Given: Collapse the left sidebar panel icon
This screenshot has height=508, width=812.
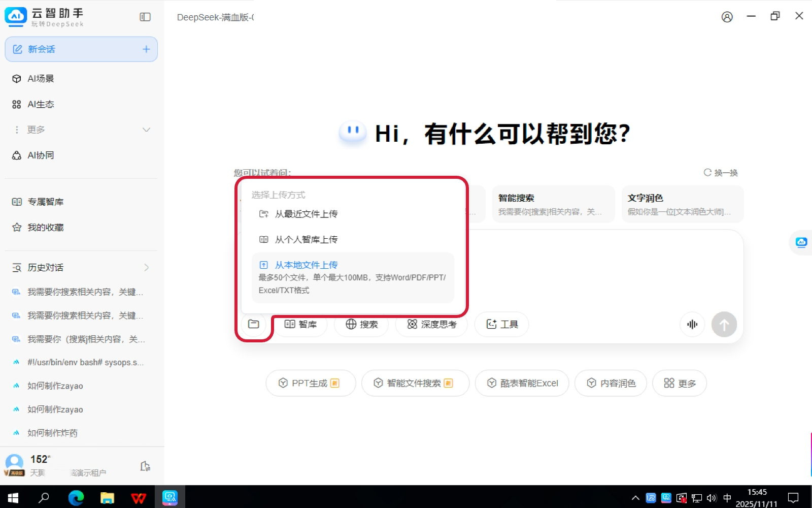Looking at the screenshot, I should [145, 17].
